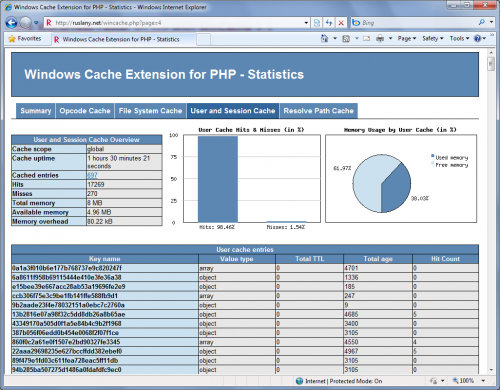Click the Total age column header
The width and height of the screenshot is (500, 390).
(x=378, y=259)
